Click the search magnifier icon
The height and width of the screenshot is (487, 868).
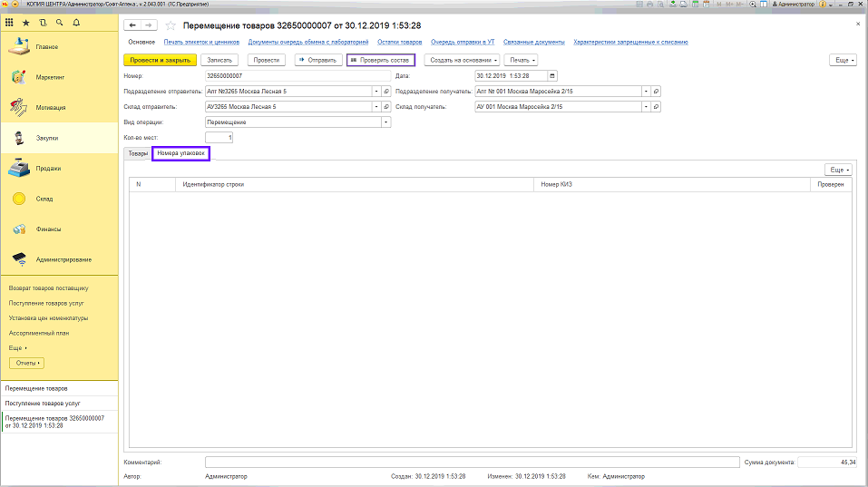pos(59,22)
